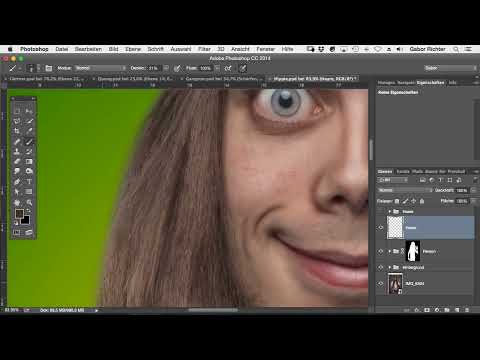Click the delete layer trash icon

[x=467, y=310]
